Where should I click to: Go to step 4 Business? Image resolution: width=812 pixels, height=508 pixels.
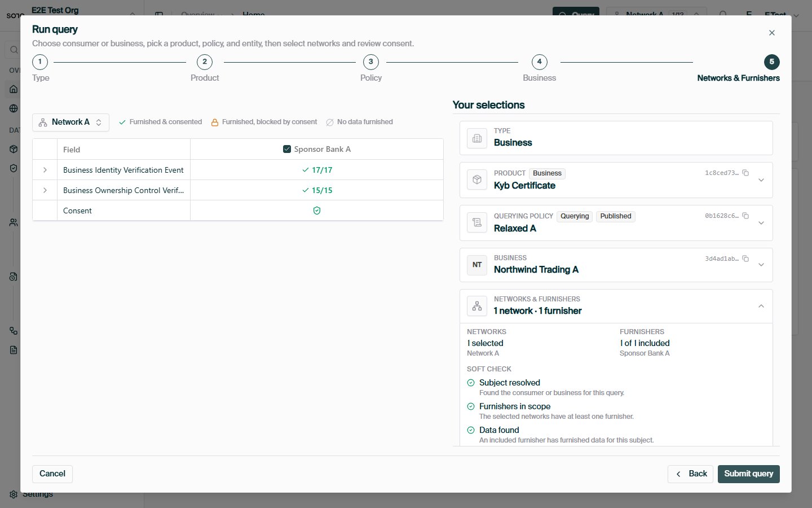point(539,62)
